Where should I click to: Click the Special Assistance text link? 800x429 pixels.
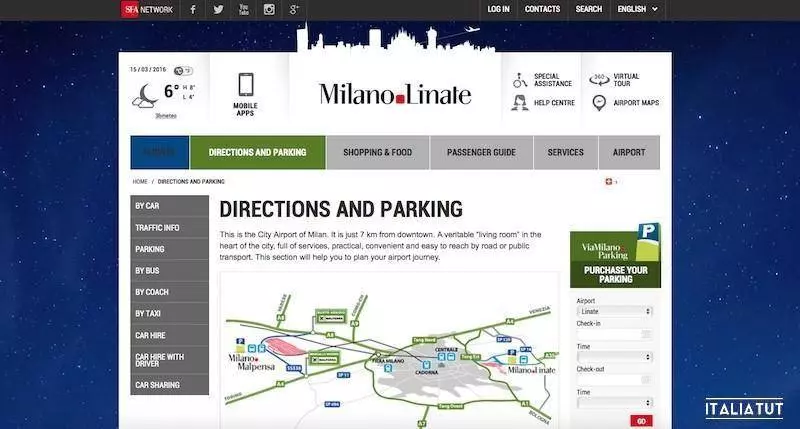click(x=553, y=80)
